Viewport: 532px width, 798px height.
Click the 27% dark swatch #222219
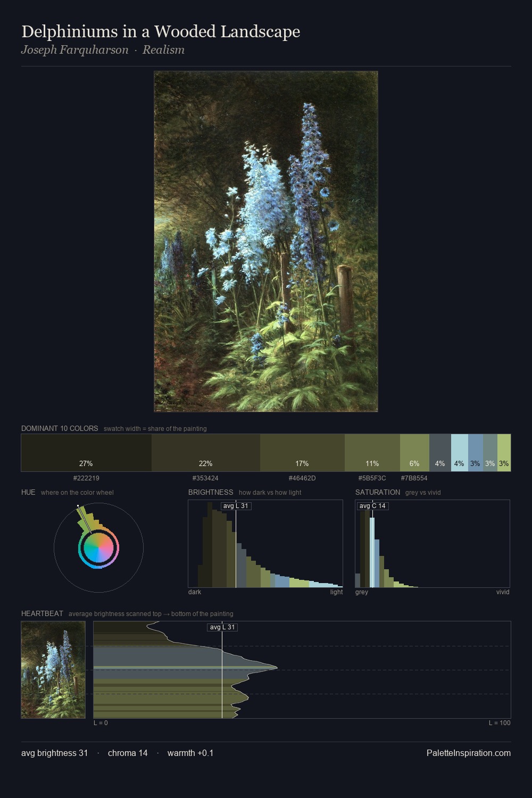pos(86,453)
